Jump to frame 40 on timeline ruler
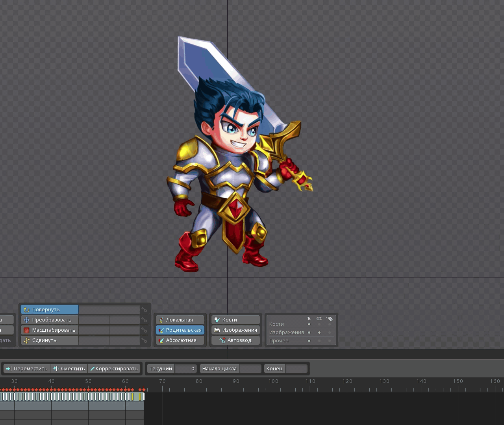 (x=52, y=381)
